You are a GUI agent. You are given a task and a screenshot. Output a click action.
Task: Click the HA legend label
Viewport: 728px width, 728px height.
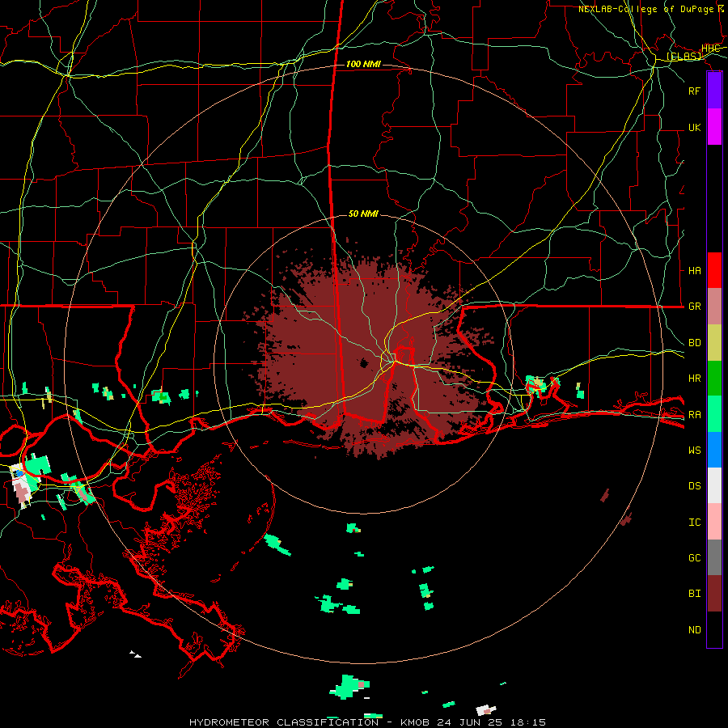pyautogui.click(x=695, y=270)
